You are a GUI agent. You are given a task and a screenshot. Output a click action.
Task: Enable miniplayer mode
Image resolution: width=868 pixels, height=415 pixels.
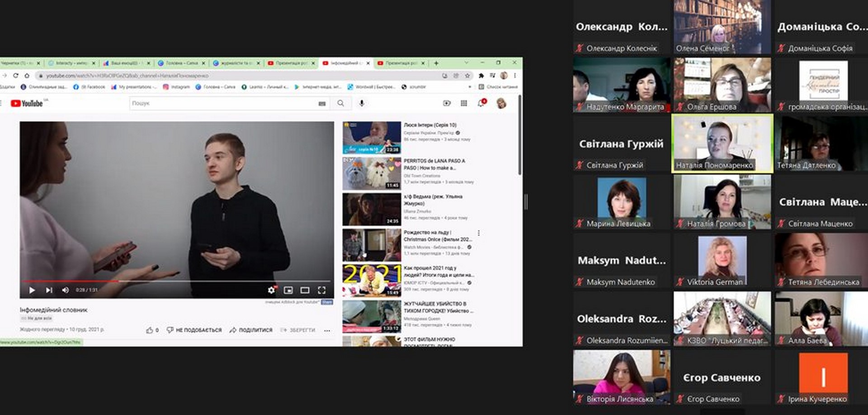(288, 290)
